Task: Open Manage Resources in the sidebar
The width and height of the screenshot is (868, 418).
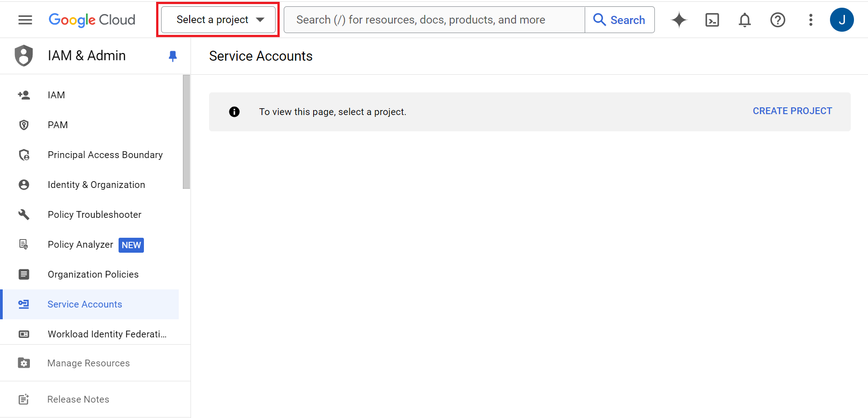Action: (x=88, y=363)
